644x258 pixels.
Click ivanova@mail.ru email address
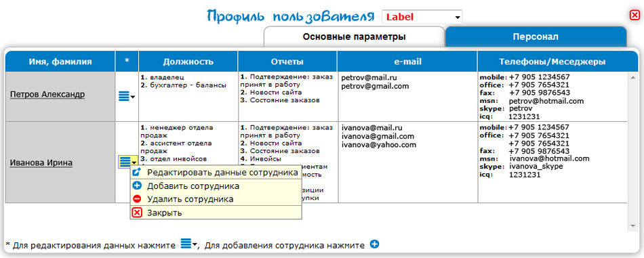(x=372, y=127)
